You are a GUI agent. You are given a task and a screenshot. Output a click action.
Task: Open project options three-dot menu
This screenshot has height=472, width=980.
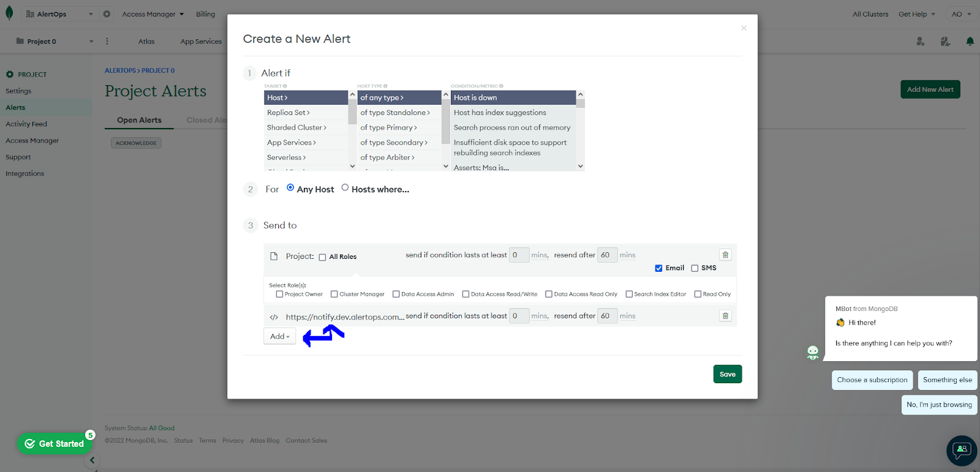[107, 42]
